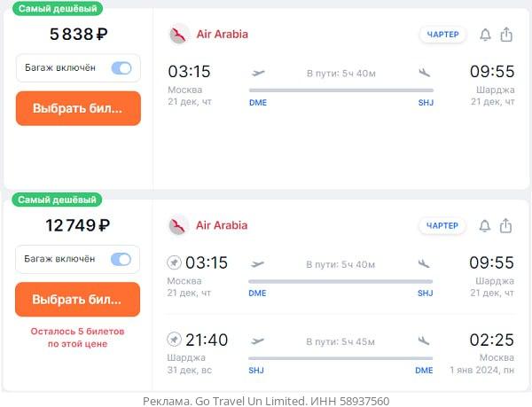Click the Самый дешёвый badge on the 12 749₽ ticket
The image size is (532, 407).
pos(57,200)
